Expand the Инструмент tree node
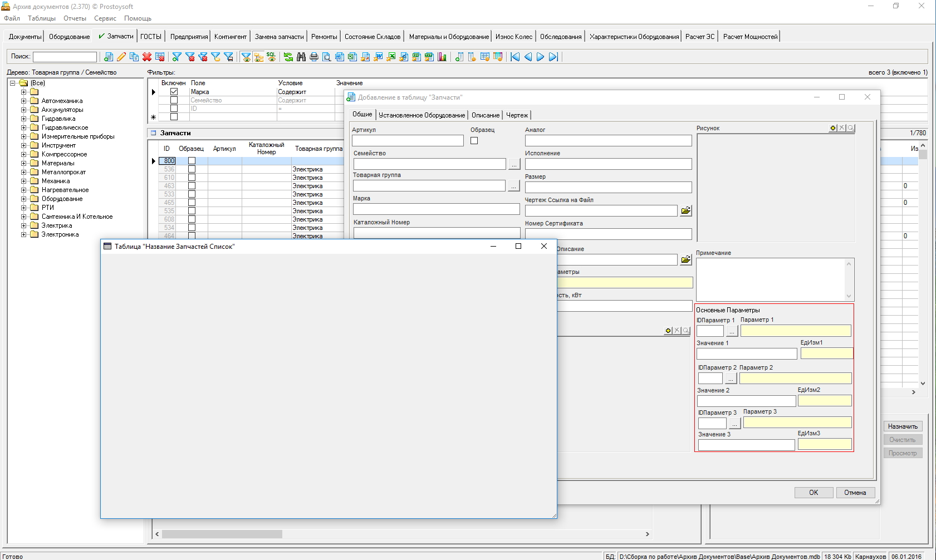Image resolution: width=936 pixels, height=560 pixels. tap(23, 145)
